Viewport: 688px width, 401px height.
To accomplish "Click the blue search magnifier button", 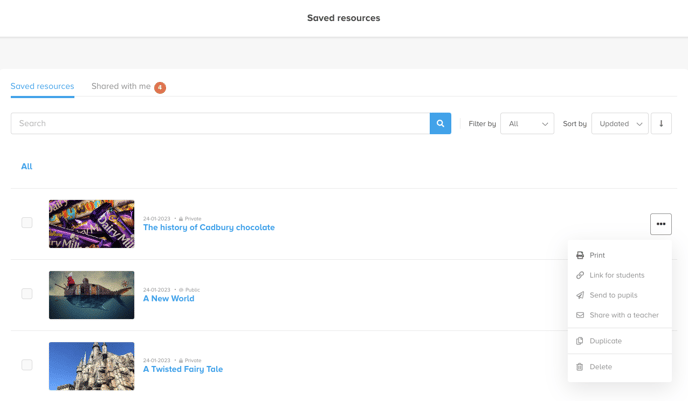I will [x=440, y=123].
